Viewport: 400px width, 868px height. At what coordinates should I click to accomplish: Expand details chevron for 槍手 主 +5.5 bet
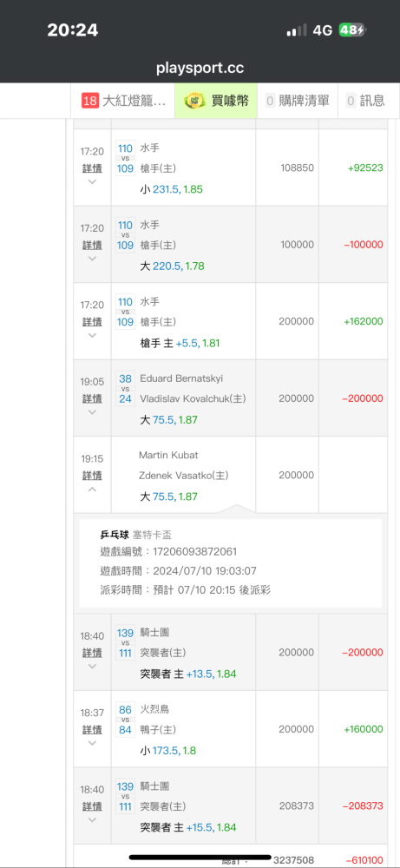(x=92, y=335)
